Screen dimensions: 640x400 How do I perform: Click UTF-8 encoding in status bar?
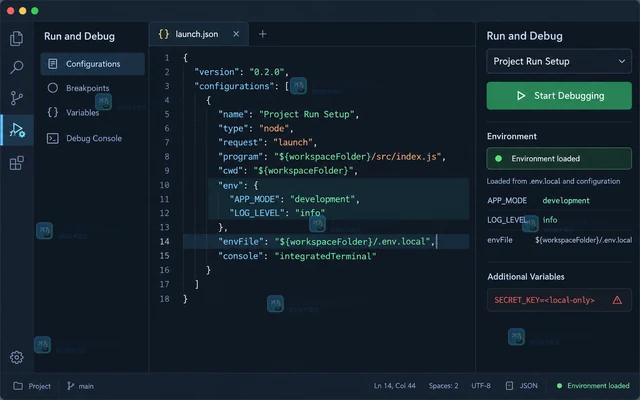click(481, 386)
